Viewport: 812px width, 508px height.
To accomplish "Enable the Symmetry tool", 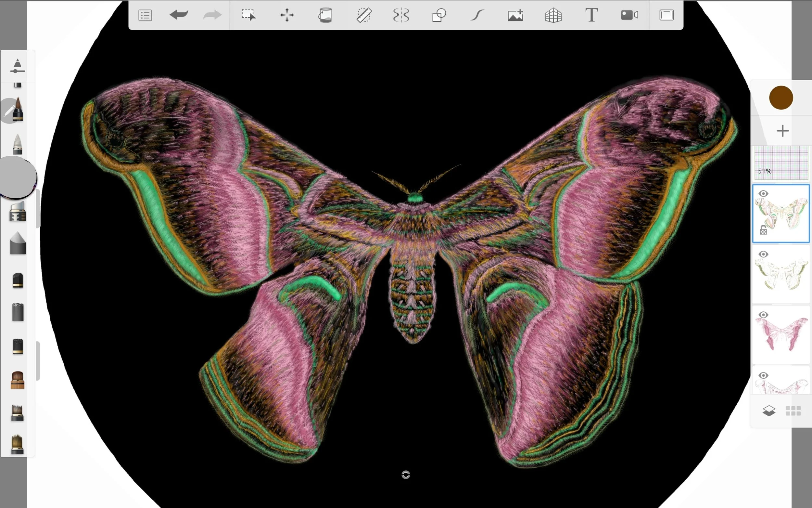I will (x=401, y=15).
